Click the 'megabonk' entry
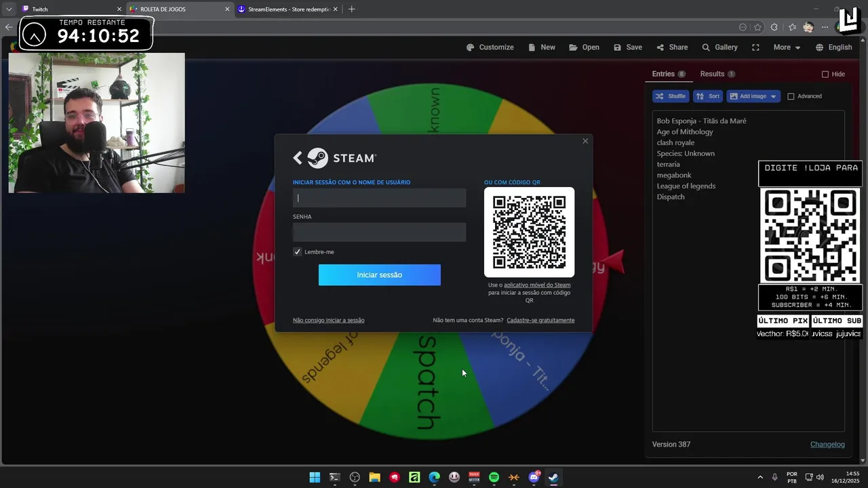 673,175
